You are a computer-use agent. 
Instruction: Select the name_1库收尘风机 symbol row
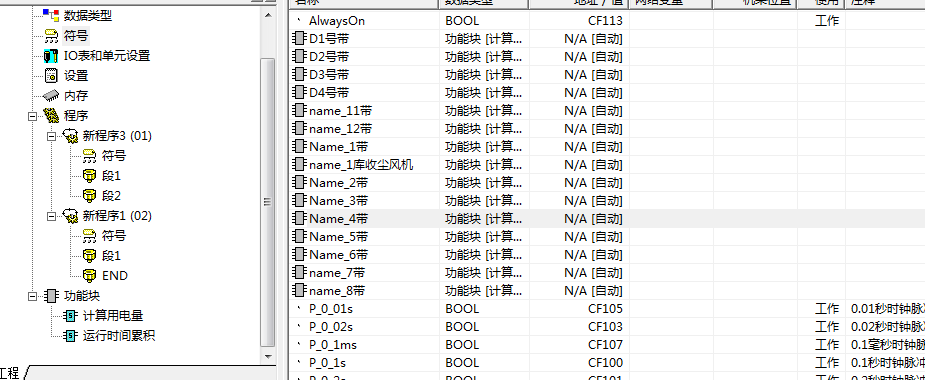point(607,165)
